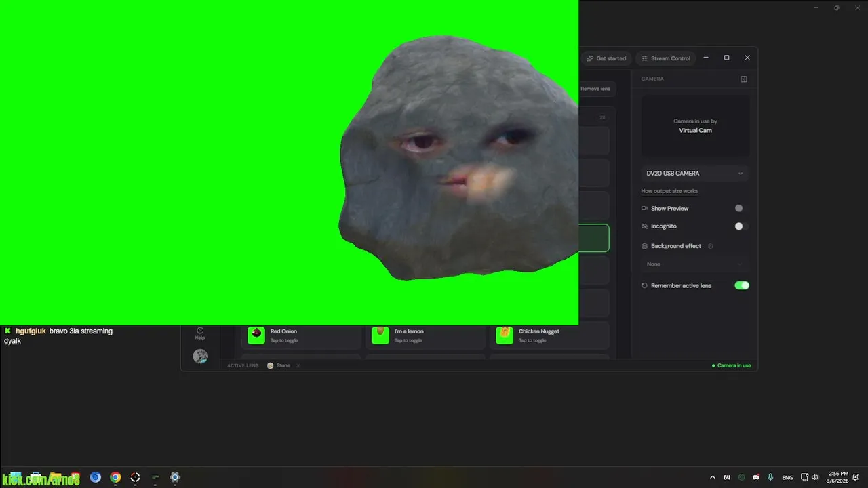
Task: Collapse the Camera panel using its header icon
Action: click(x=744, y=79)
